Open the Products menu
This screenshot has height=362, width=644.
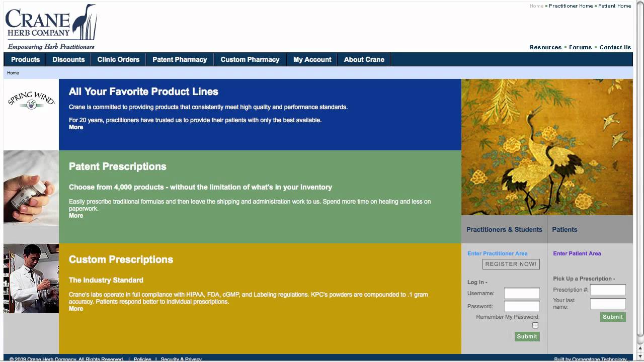(25, 59)
